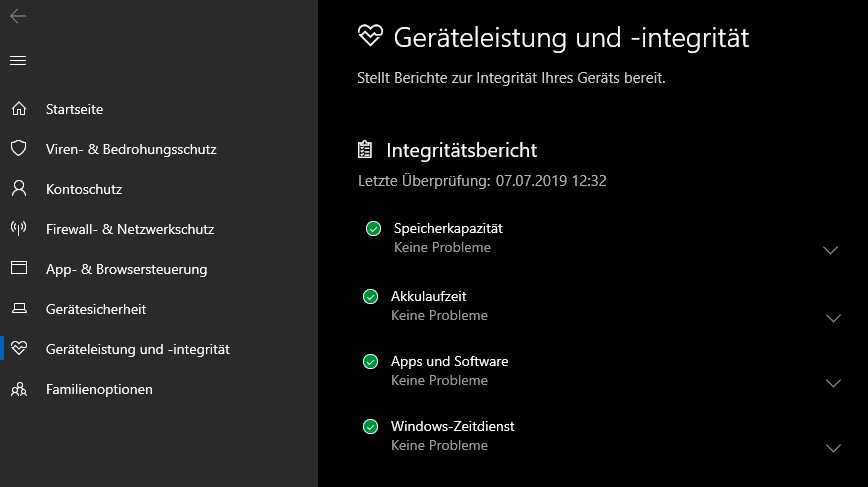Click the Windows-Zeitdienst item label
Image resolution: width=868 pixels, height=487 pixels.
452,426
